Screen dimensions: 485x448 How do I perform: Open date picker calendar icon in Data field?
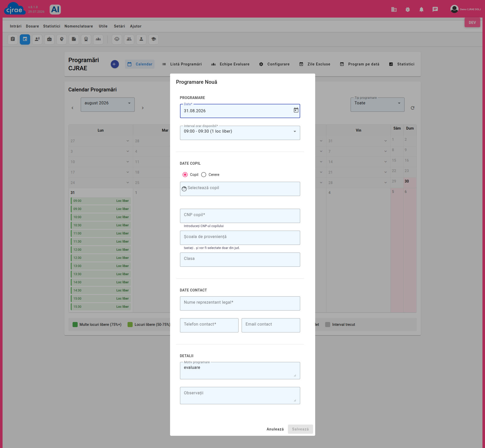[296, 110]
